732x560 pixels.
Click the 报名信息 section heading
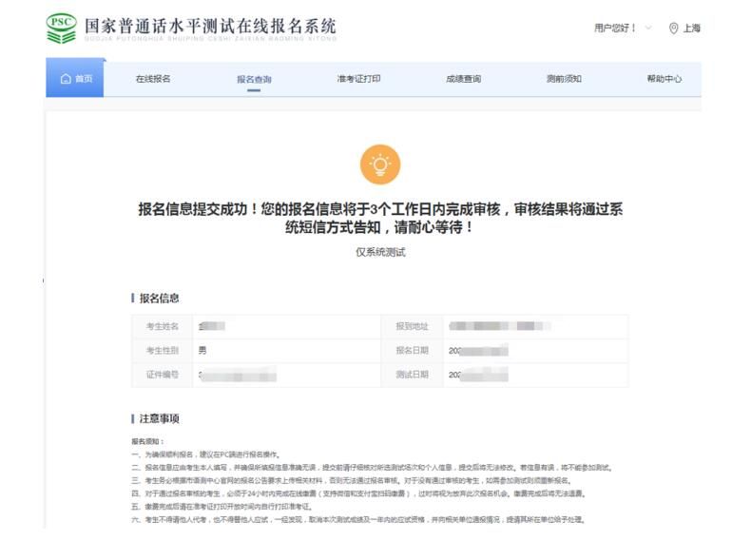tap(159, 298)
